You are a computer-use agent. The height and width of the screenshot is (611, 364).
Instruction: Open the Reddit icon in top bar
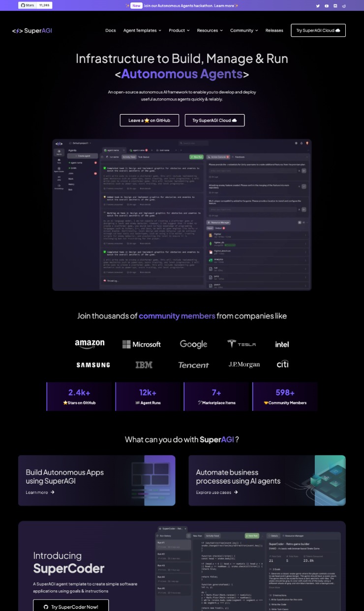(344, 5)
